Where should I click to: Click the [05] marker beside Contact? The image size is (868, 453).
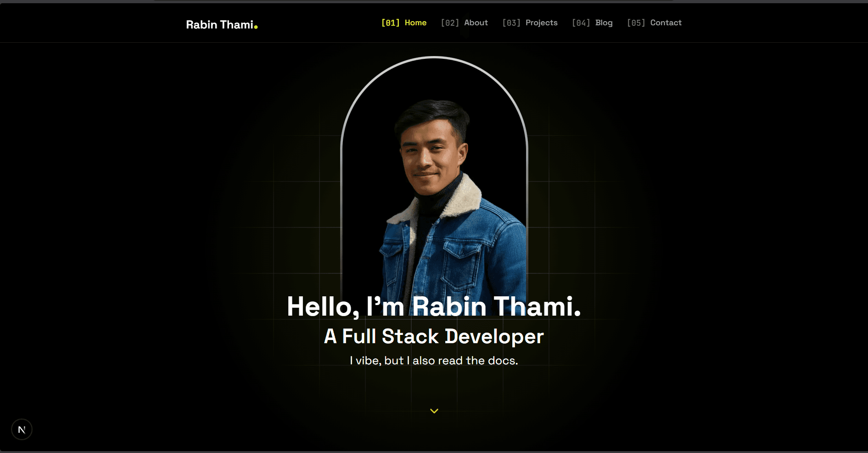click(636, 22)
